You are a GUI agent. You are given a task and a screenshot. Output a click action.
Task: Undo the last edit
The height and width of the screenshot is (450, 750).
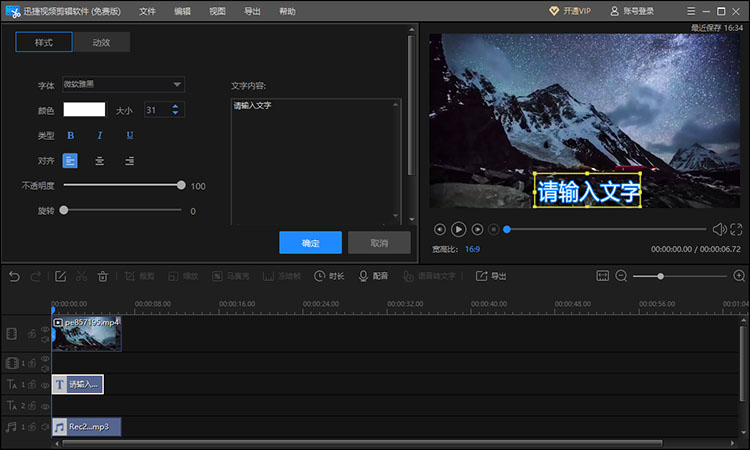pos(14,276)
